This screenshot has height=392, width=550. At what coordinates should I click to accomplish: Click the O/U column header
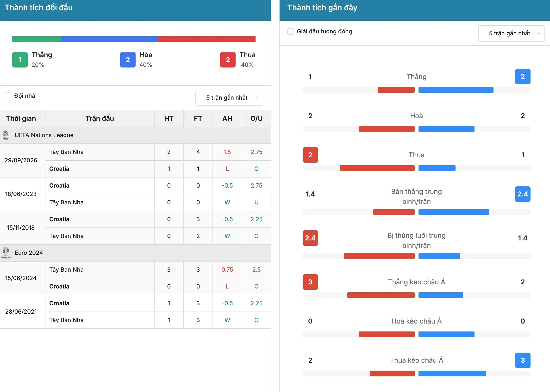point(256,118)
